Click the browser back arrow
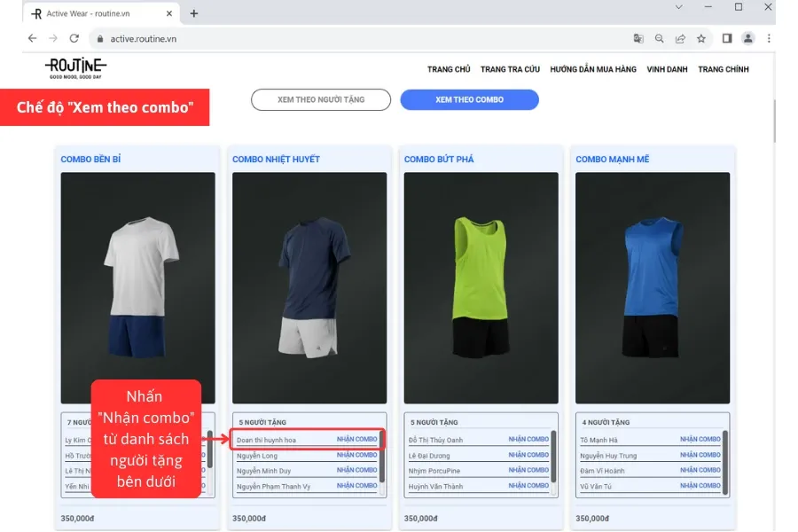798x532 pixels. [x=33, y=39]
